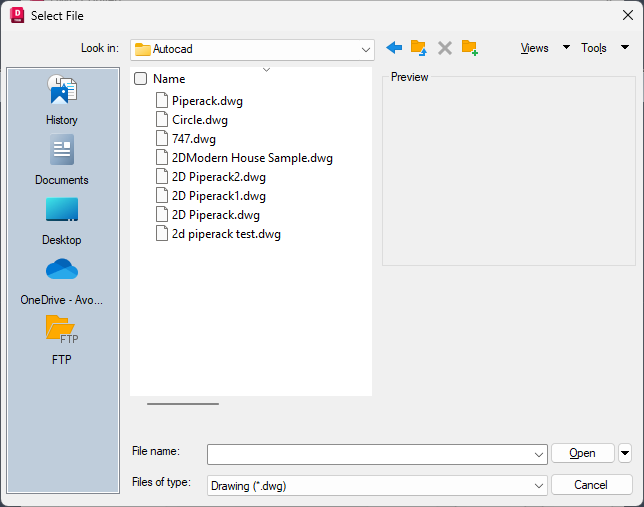Open the arrow next to Open button
The height and width of the screenshot is (507, 644).
pyautogui.click(x=625, y=453)
